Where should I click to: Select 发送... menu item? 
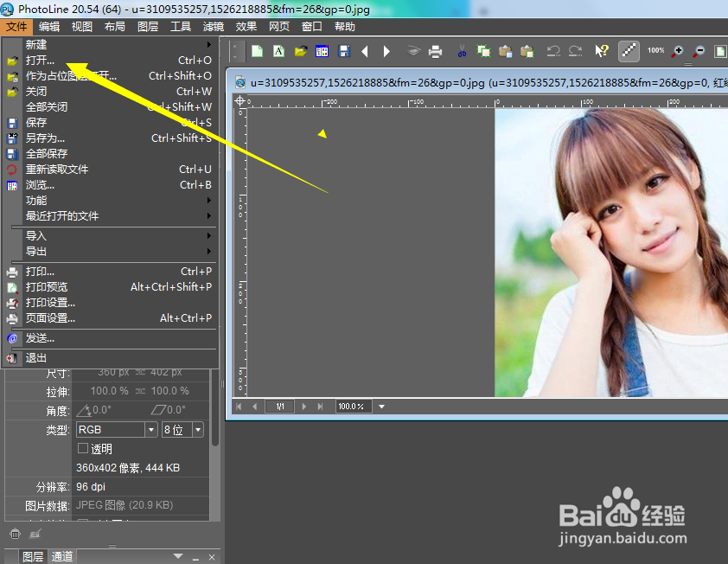110,338
